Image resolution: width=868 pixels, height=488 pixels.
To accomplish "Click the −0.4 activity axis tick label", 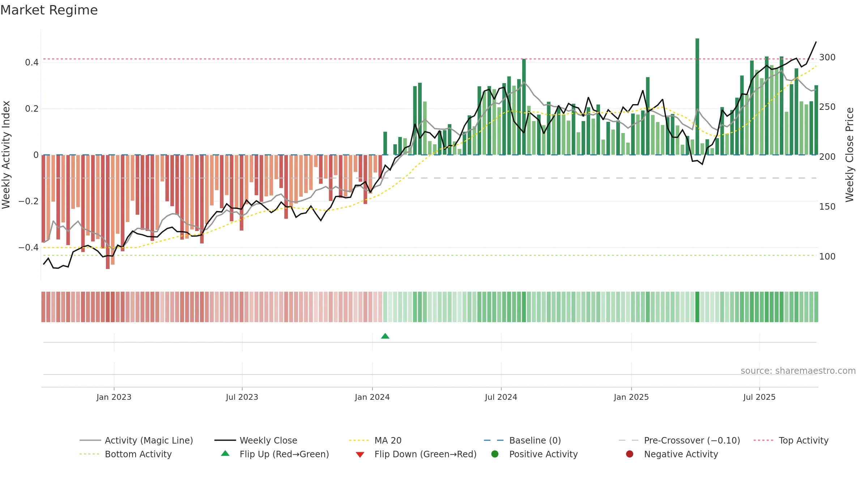I will [29, 248].
